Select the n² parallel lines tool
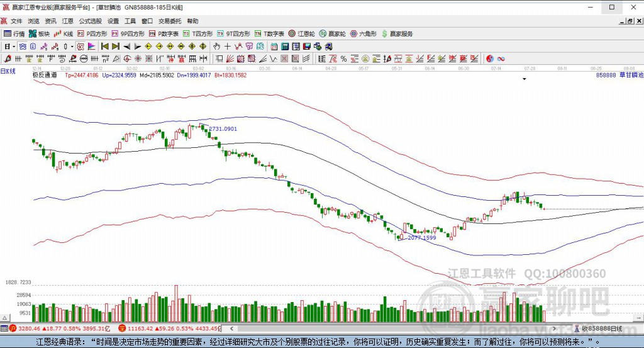 pyautogui.click(x=106, y=59)
